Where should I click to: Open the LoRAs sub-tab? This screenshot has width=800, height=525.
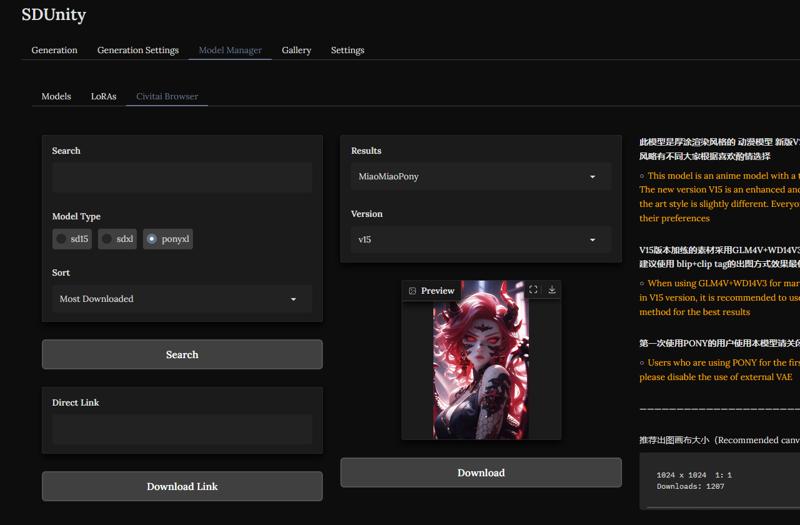point(104,96)
